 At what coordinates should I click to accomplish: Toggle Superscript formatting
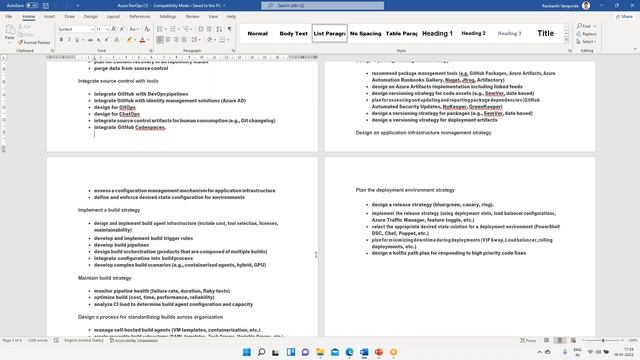(x=106, y=40)
